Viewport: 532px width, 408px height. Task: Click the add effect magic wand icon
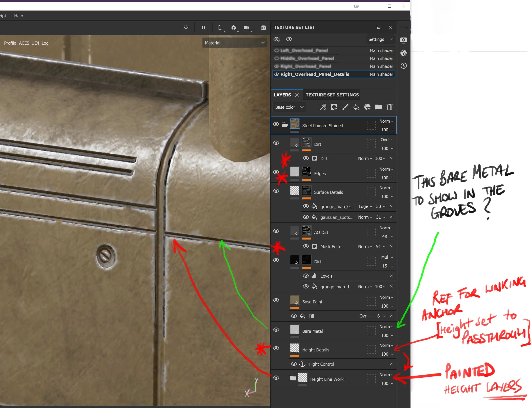(323, 107)
